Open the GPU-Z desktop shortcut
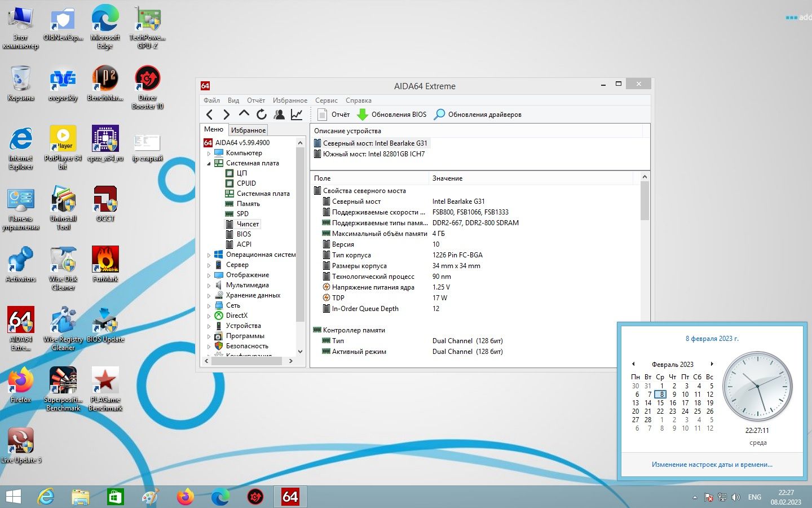Viewport: 812px width, 508px height. [x=148, y=27]
